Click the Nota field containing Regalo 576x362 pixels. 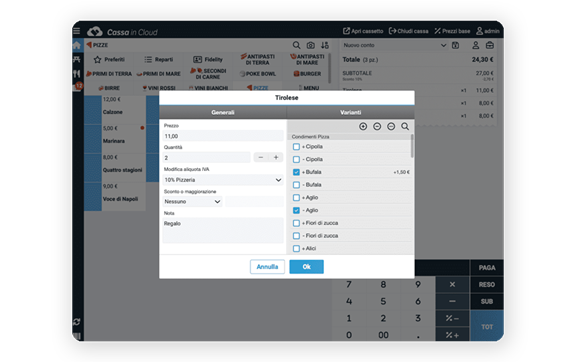click(x=223, y=230)
